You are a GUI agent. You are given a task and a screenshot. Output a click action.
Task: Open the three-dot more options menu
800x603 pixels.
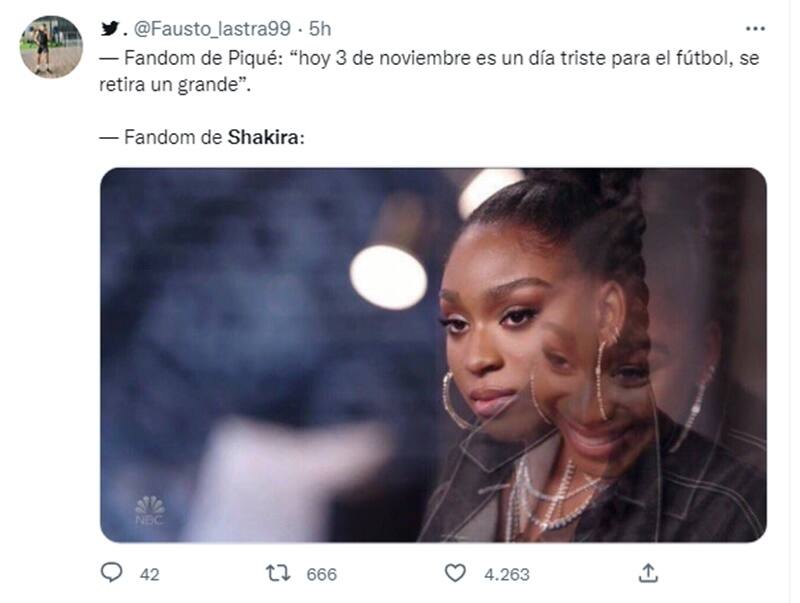pos(755,29)
